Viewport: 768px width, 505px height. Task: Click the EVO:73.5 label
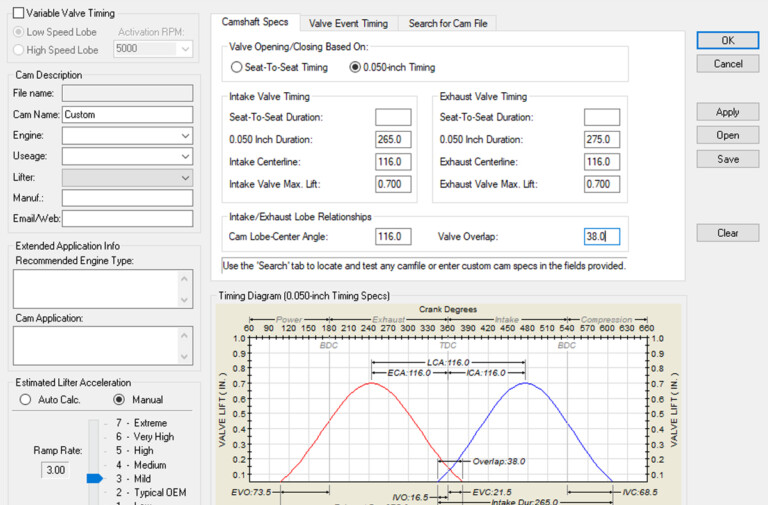251,492
